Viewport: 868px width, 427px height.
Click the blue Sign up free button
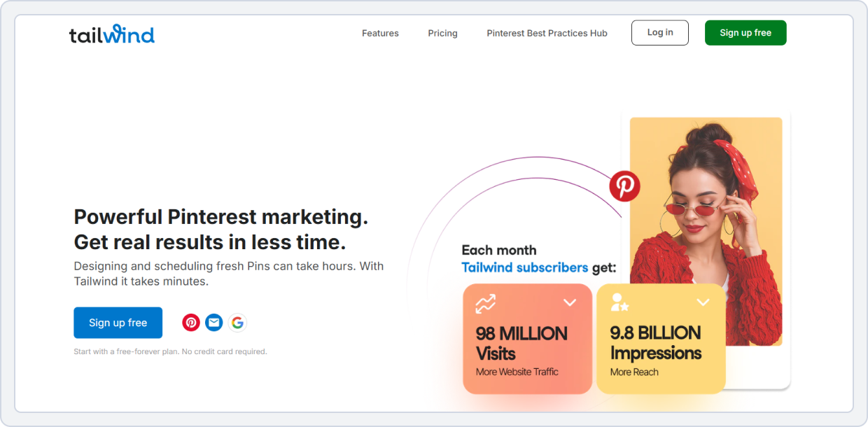(118, 323)
